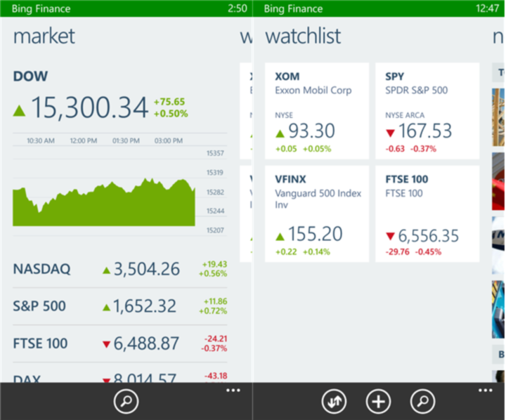Open more options ellipsis on watchlist screen
Screen dimensions: 506x420
(x=485, y=391)
